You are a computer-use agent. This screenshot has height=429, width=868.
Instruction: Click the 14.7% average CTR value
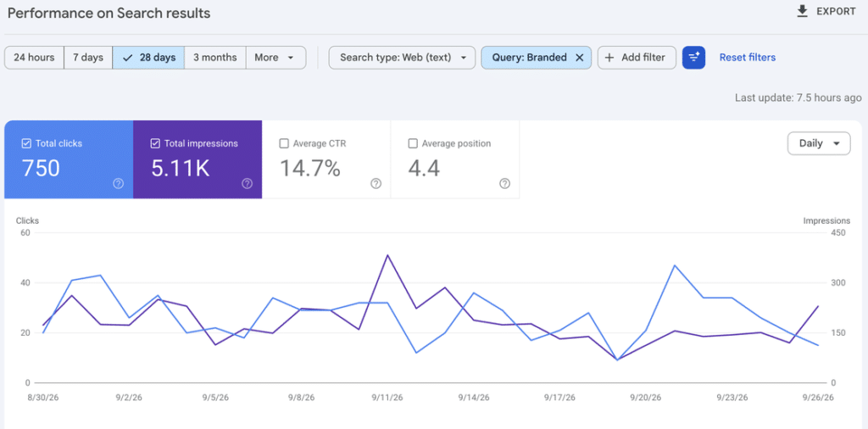tap(310, 168)
